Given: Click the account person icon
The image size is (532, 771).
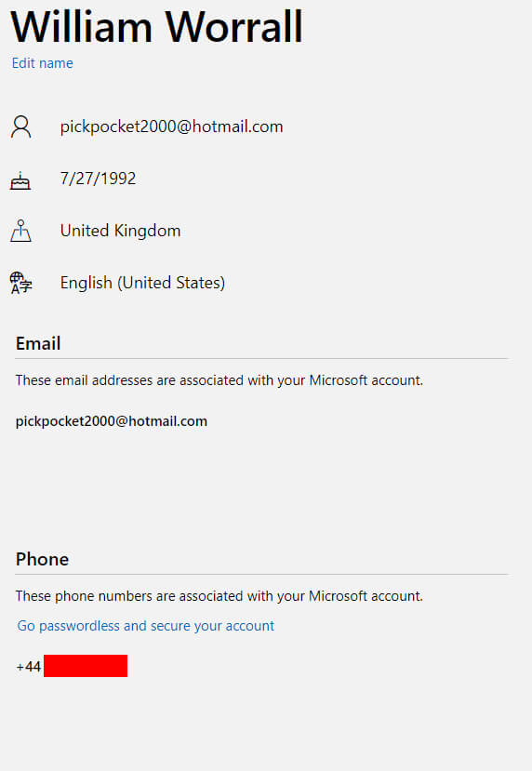Looking at the screenshot, I should [21, 126].
